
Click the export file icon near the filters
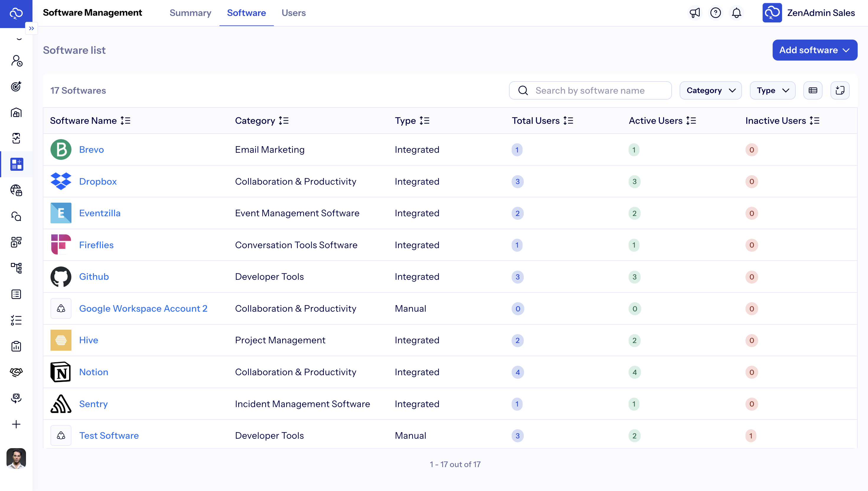coord(840,90)
